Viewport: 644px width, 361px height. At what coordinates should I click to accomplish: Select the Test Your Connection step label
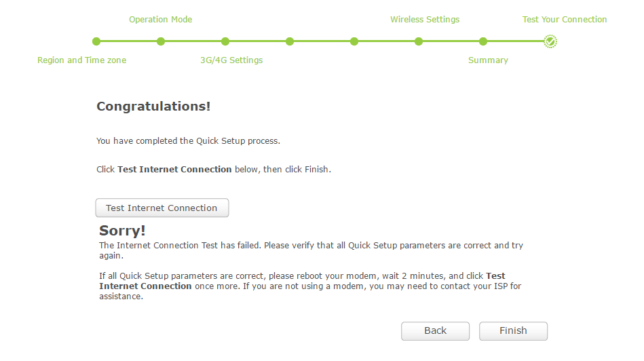[x=565, y=20]
